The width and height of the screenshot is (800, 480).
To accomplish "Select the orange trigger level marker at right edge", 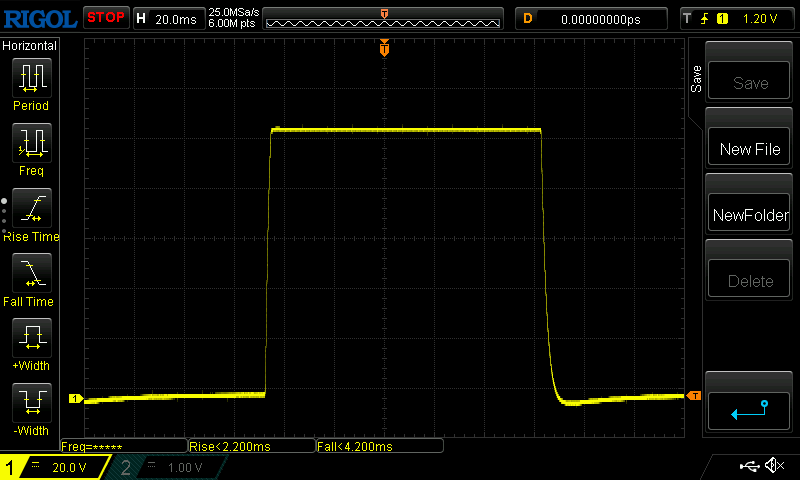I will pos(694,396).
